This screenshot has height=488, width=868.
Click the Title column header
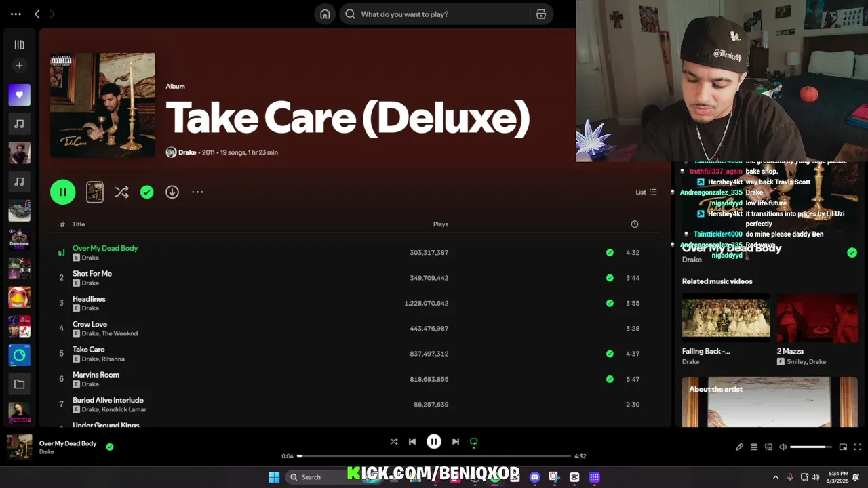79,224
